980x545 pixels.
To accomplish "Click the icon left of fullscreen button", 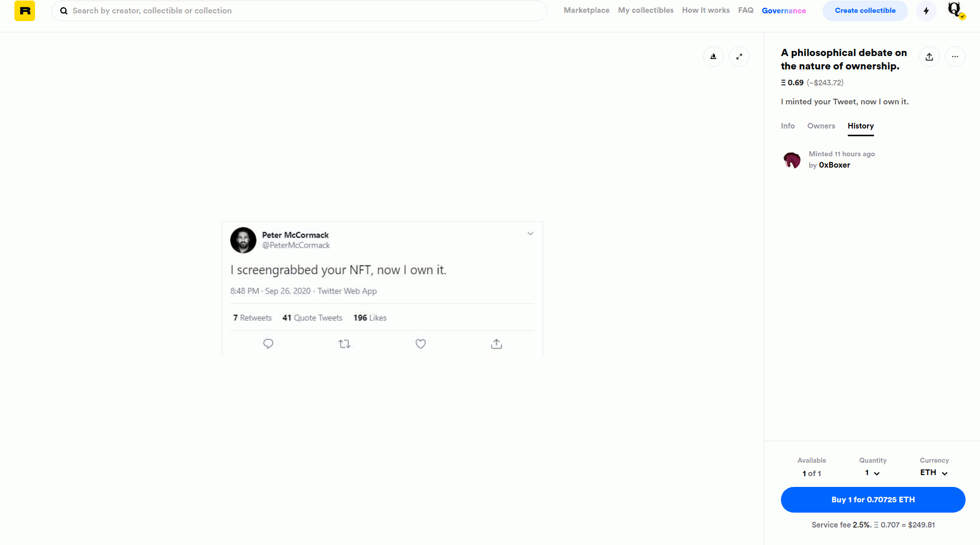I will 714,57.
